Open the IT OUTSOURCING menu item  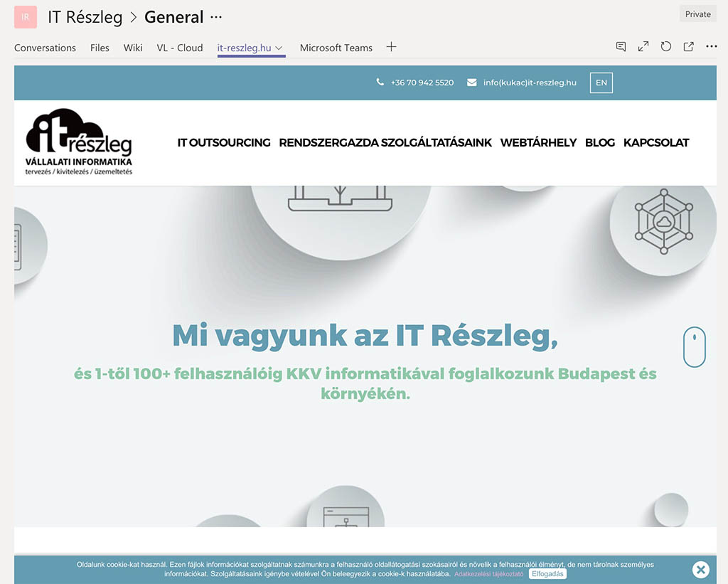point(224,142)
